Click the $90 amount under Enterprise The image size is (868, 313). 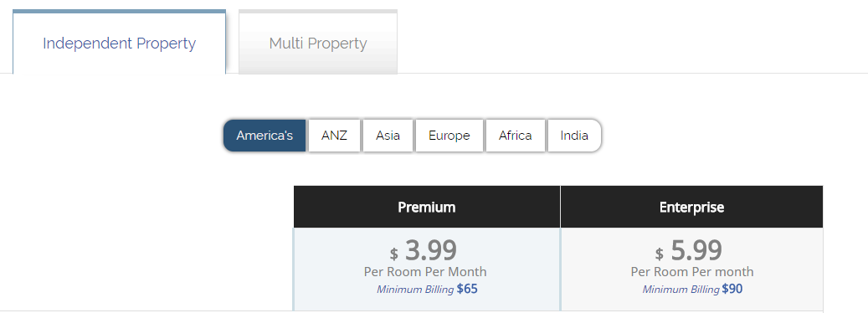tap(732, 290)
